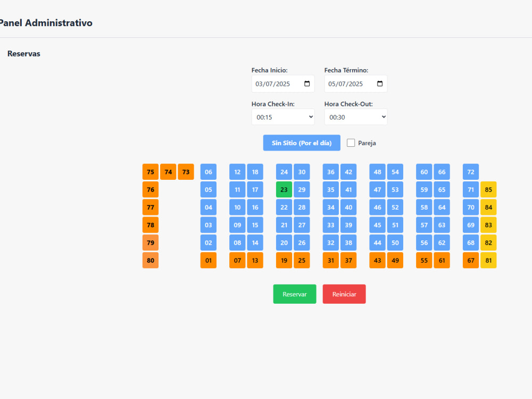Click the Reservar button

pyautogui.click(x=295, y=294)
